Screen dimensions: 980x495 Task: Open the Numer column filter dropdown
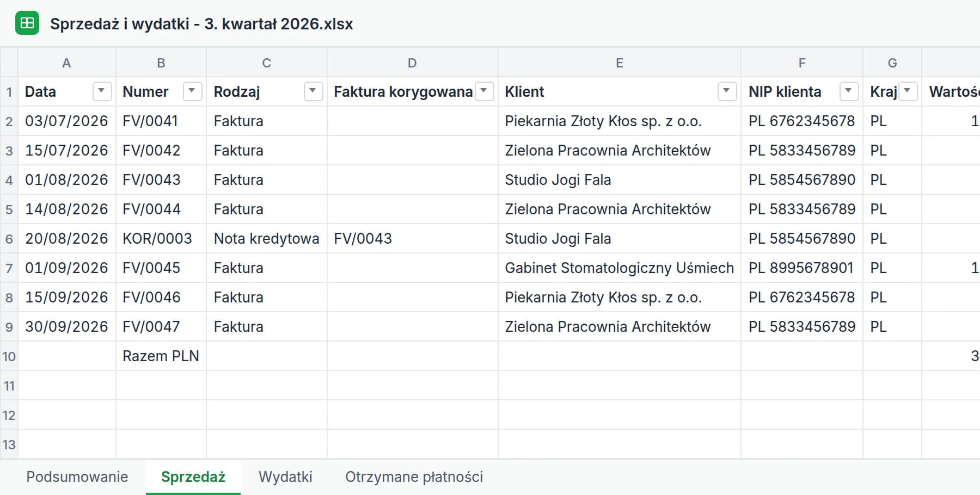[192, 91]
